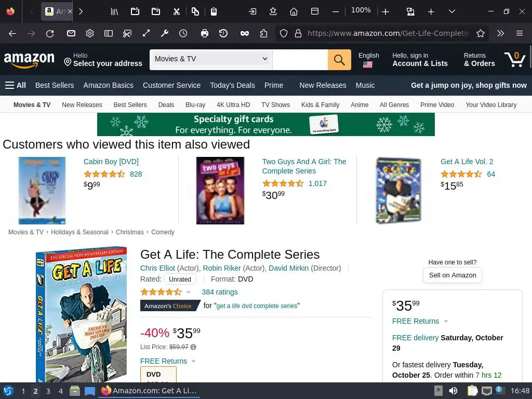Viewport: 532px width, 399px height.
Task: Open the Get A Life Vol. 2 cover thumbnail
Action: point(398,190)
